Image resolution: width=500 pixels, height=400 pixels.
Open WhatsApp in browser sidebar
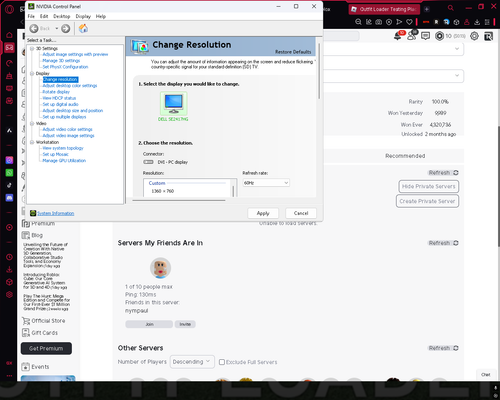coord(9,173)
